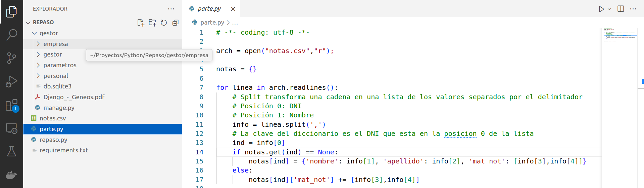Expand the personal folder
This screenshot has height=188, width=644.
click(56, 76)
